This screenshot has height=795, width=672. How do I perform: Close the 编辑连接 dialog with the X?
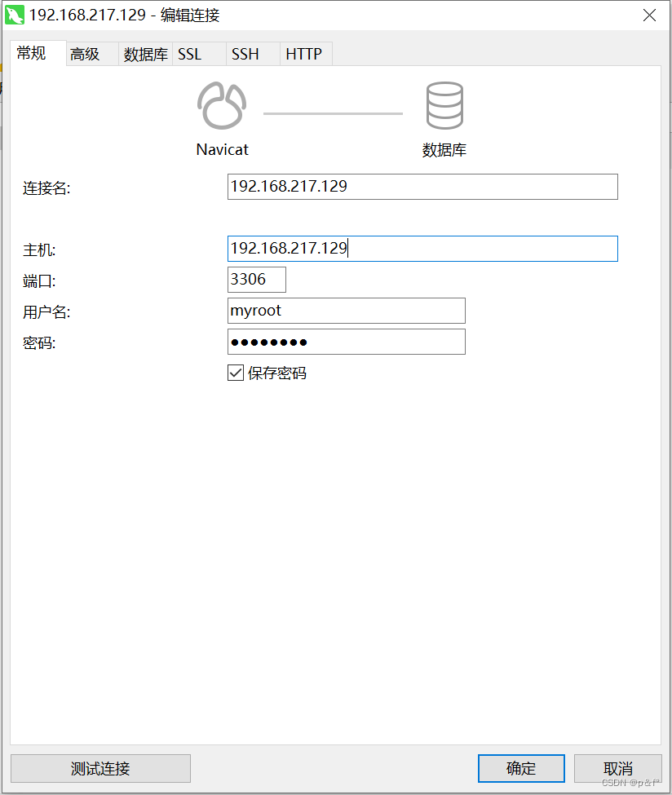pyautogui.click(x=649, y=15)
